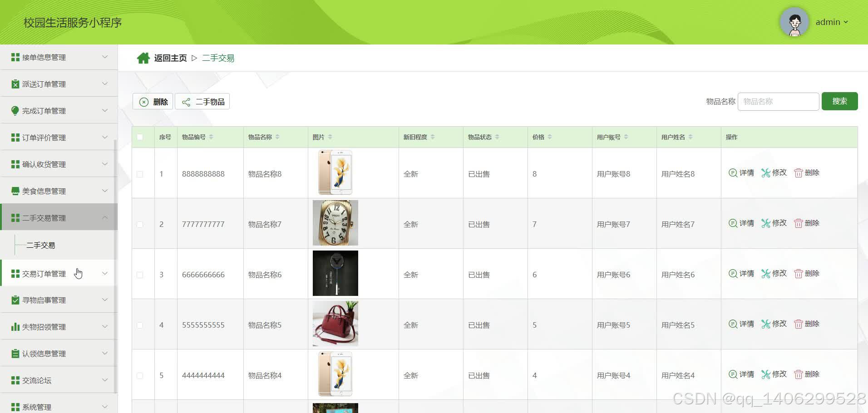The width and height of the screenshot is (868, 413).
Task: Click the admin avatar picture
Action: tap(794, 22)
